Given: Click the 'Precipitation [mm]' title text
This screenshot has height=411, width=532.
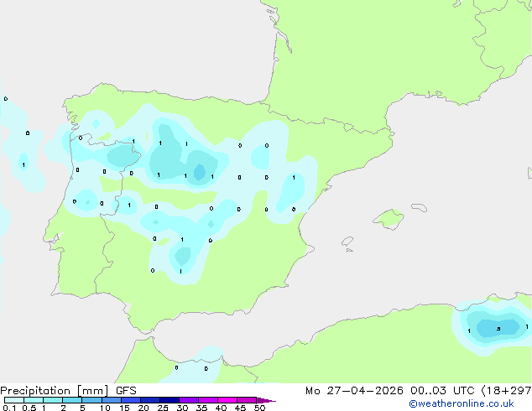Looking at the screenshot, I should 55,391.
